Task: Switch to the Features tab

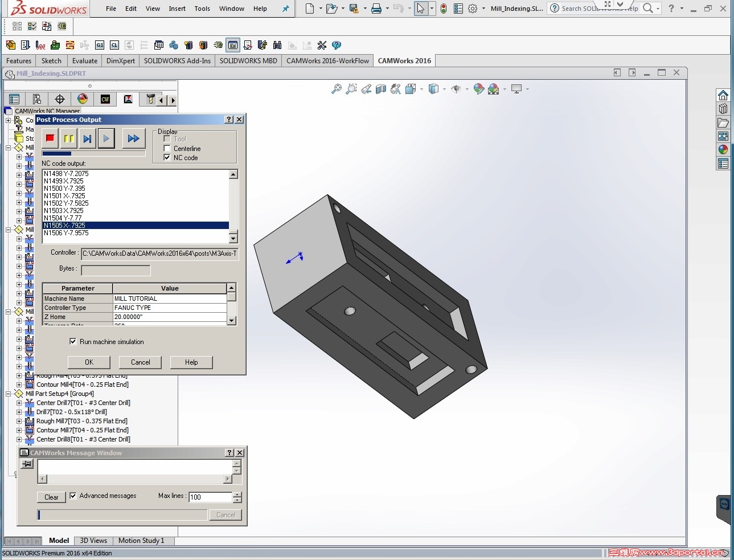Action: pyautogui.click(x=19, y=61)
